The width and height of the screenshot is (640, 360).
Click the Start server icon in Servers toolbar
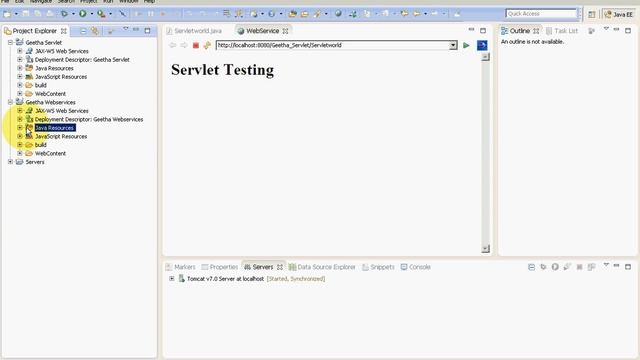coord(555,267)
